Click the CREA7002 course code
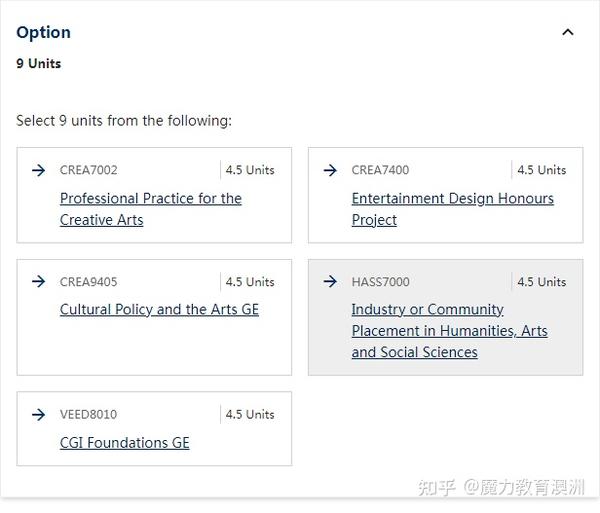This screenshot has height=513, width=600. click(x=88, y=170)
